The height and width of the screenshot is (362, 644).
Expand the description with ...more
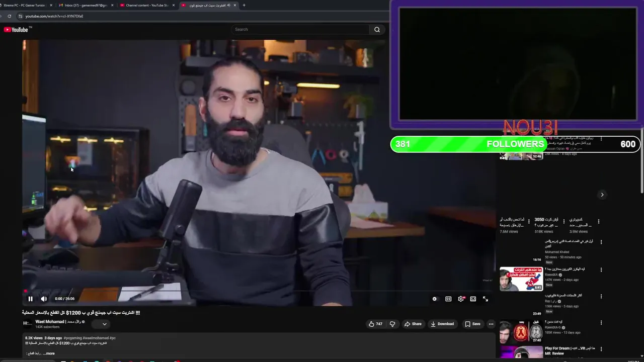(x=49, y=353)
